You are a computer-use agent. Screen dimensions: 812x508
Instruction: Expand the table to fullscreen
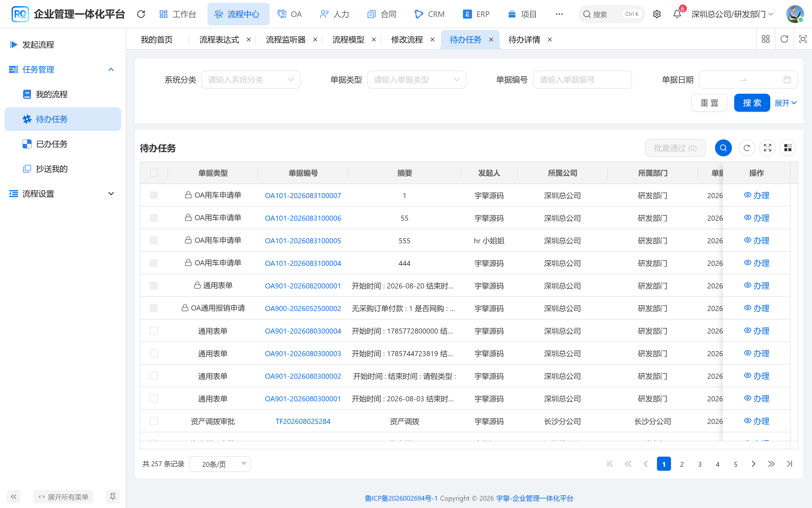[767, 148]
